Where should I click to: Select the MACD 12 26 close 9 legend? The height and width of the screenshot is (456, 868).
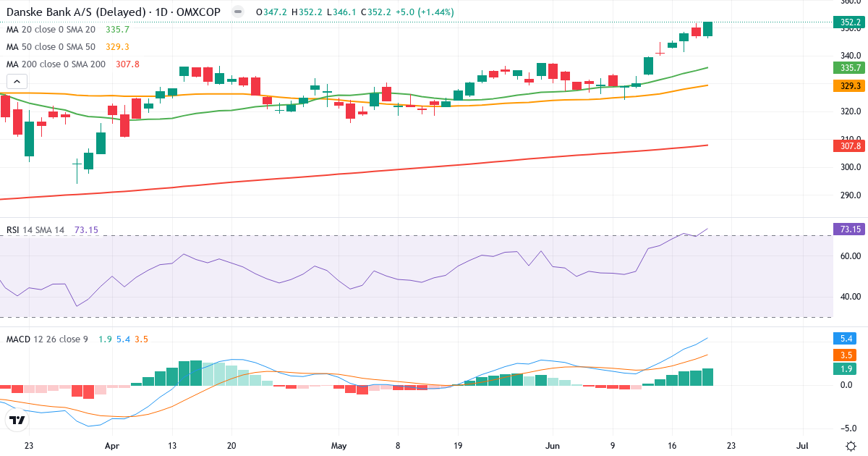pos(77,339)
